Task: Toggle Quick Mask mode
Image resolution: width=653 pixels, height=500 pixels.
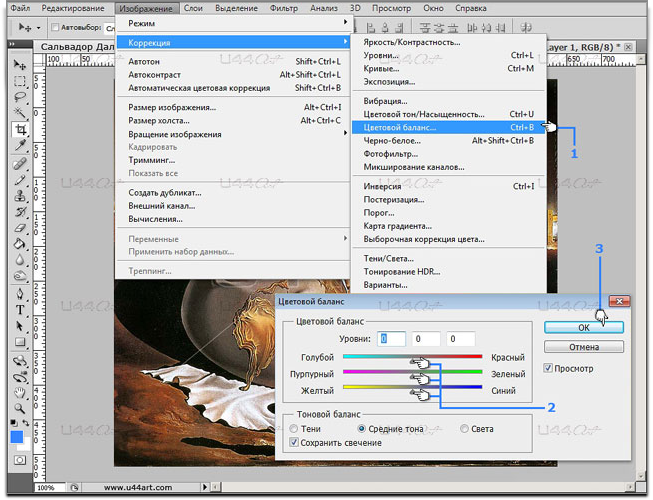Action: [x=20, y=460]
